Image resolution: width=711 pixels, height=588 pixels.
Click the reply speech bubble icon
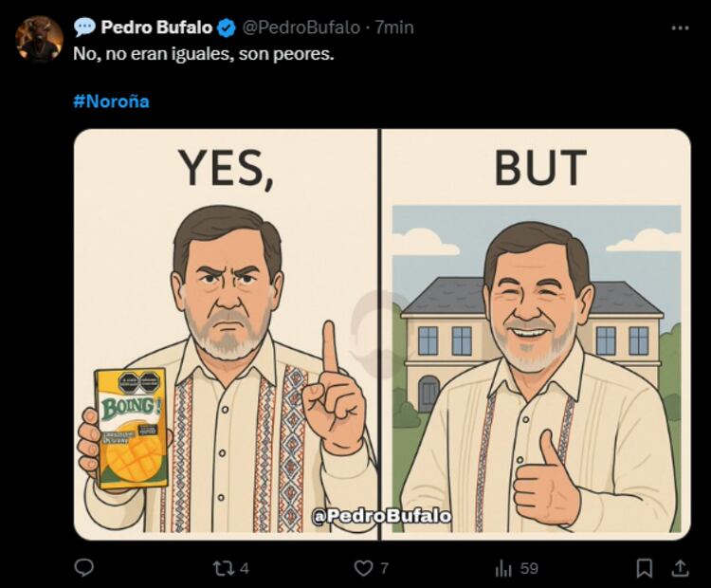pos(84,567)
